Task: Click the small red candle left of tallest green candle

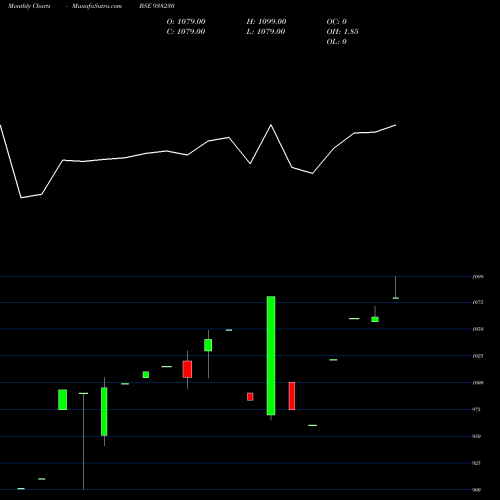Action: (250, 397)
